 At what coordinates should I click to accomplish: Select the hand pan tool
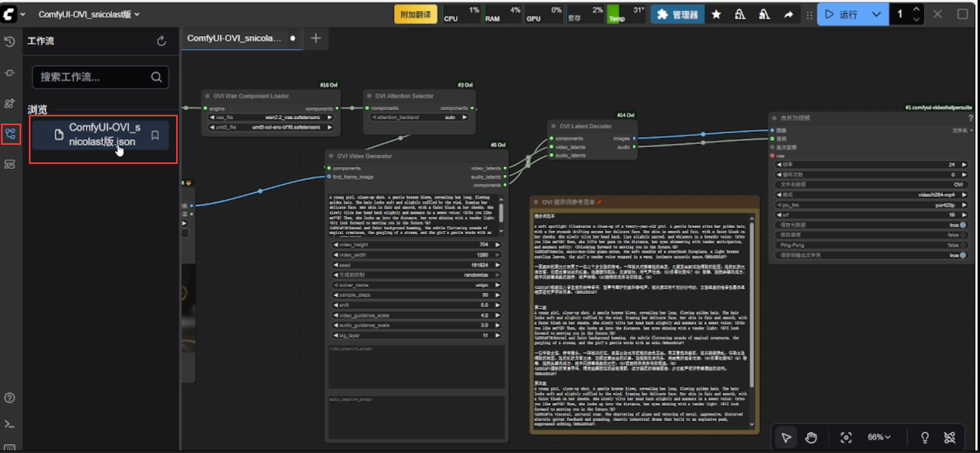811,437
